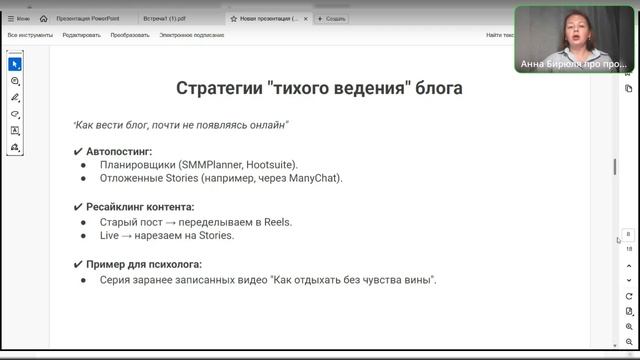
Task: Choose the highlight pen tool
Action: coord(15,98)
